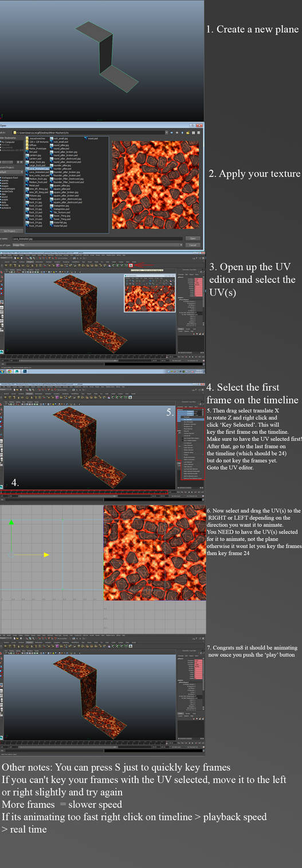
Task: Click the Windows Start button in step 3 screenshot
Action: (x=3, y=371)
